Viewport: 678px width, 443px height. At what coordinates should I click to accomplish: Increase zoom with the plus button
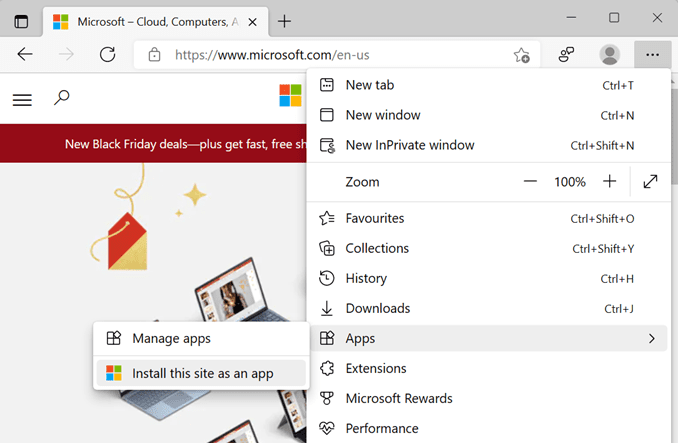(x=610, y=182)
